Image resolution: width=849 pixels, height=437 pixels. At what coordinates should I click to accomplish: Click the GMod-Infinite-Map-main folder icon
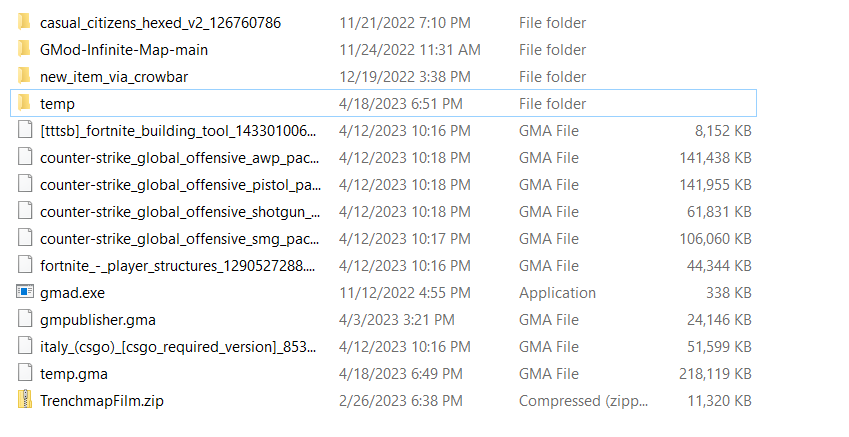24,49
